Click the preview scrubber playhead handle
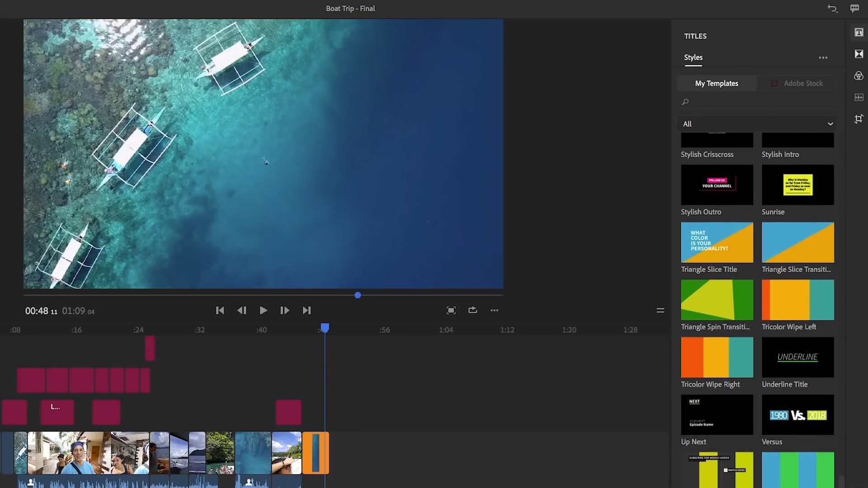Viewport: 868px width, 488px height. (x=358, y=296)
